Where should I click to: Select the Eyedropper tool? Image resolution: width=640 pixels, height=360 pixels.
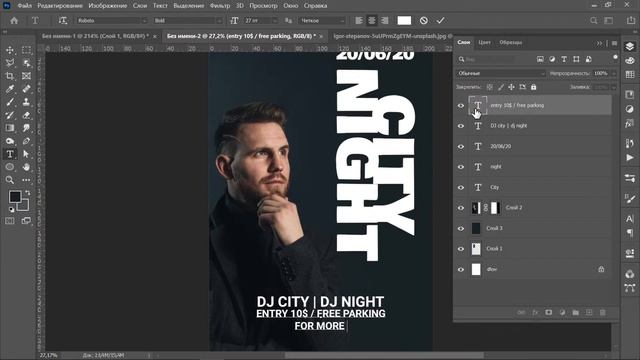point(10,89)
